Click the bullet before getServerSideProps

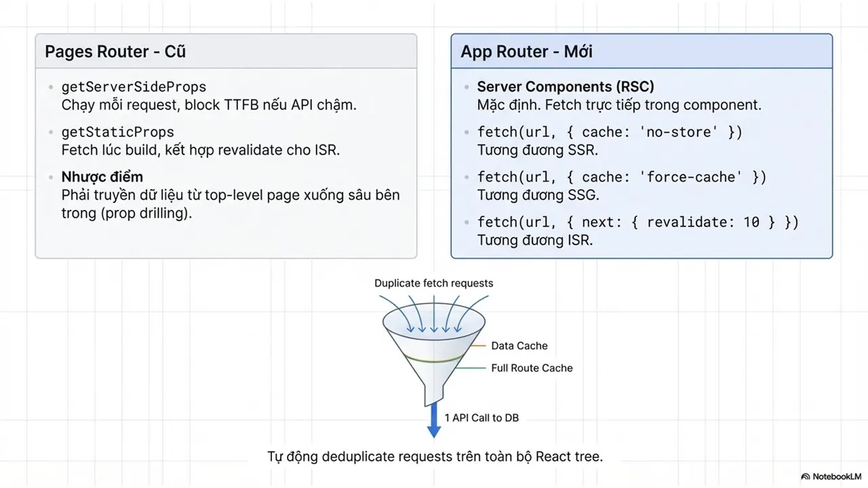pos(50,87)
